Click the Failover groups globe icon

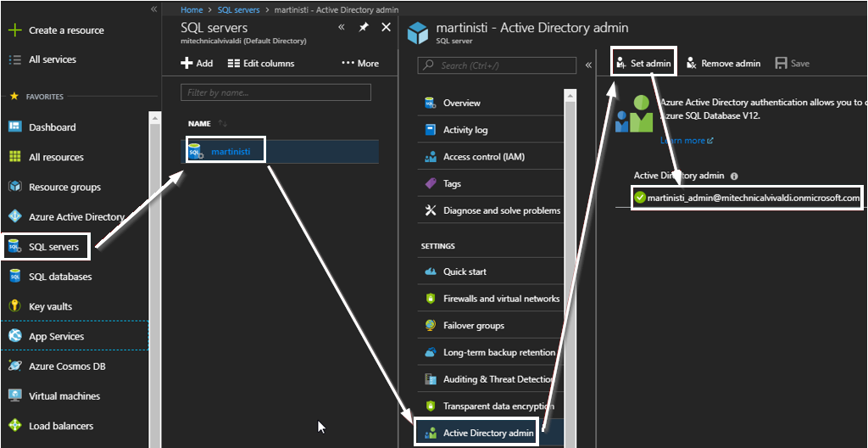tap(431, 326)
